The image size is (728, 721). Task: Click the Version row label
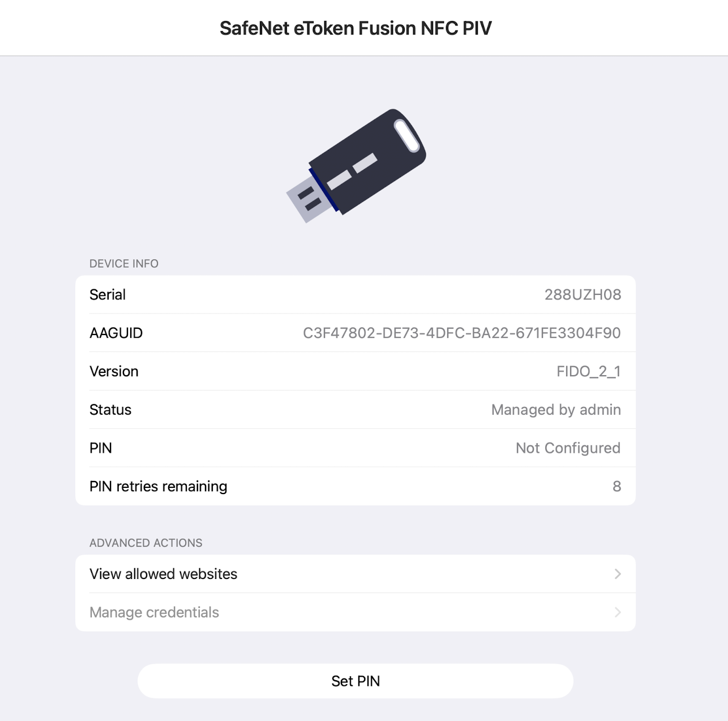click(x=114, y=372)
